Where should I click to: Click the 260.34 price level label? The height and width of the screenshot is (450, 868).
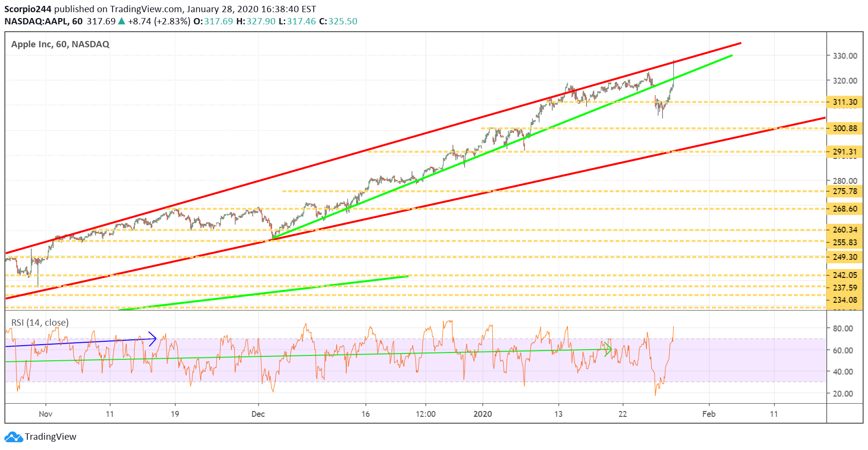click(845, 230)
